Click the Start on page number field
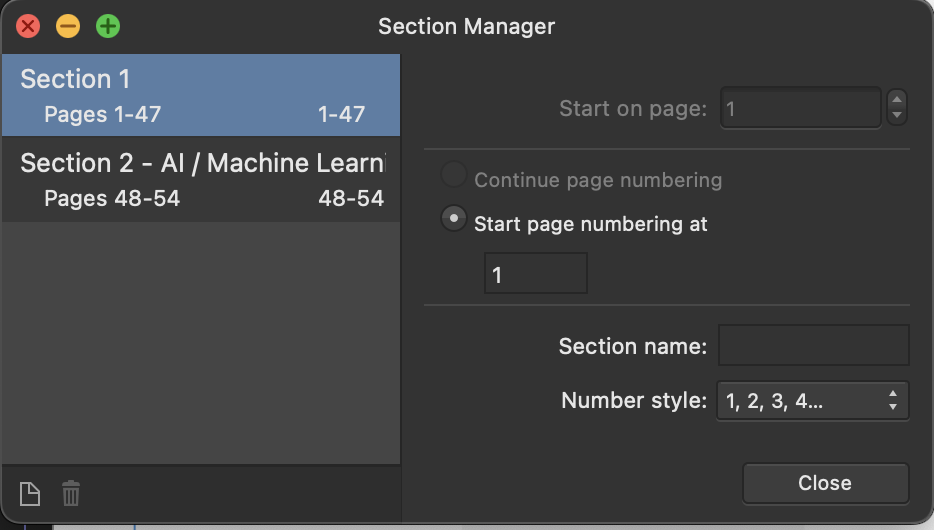 [x=801, y=108]
